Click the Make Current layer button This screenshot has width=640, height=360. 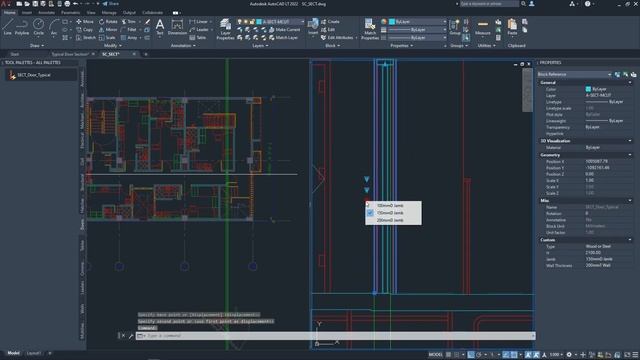pos(284,29)
